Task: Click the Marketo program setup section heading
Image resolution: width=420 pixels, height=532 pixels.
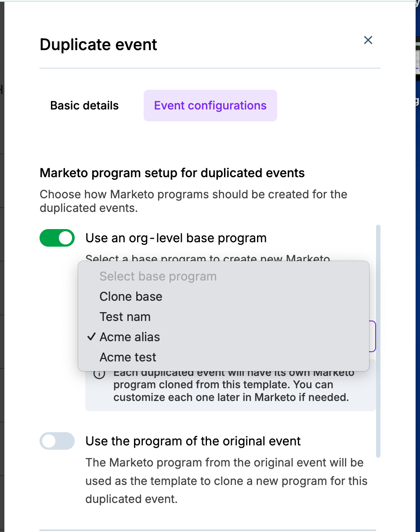Action: pos(172,173)
